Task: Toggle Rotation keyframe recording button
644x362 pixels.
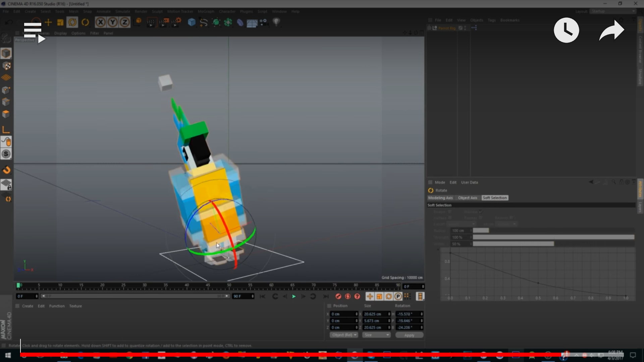Action: (x=388, y=296)
